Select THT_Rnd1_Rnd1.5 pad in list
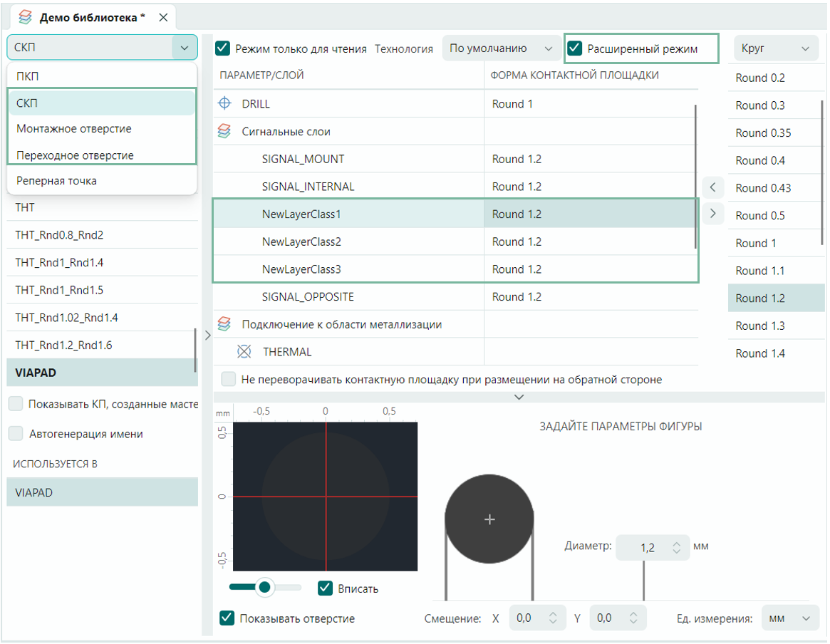830x644 pixels. pos(64,291)
